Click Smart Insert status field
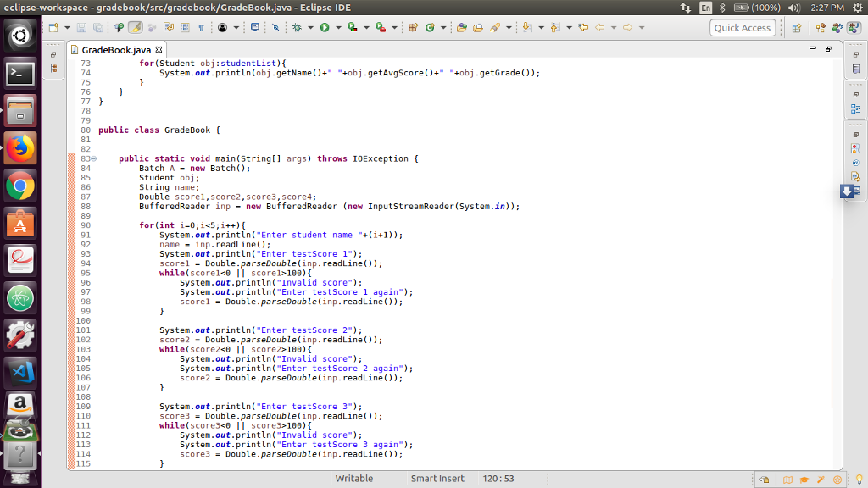 (x=437, y=479)
